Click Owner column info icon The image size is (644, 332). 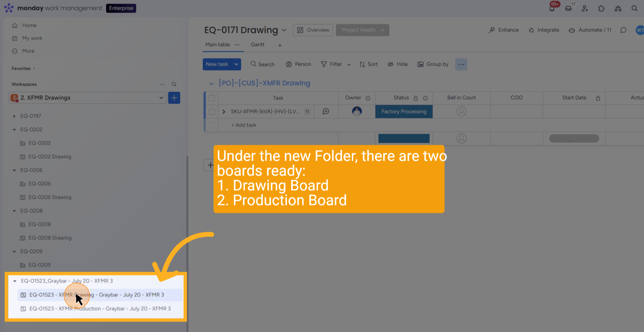click(x=368, y=98)
